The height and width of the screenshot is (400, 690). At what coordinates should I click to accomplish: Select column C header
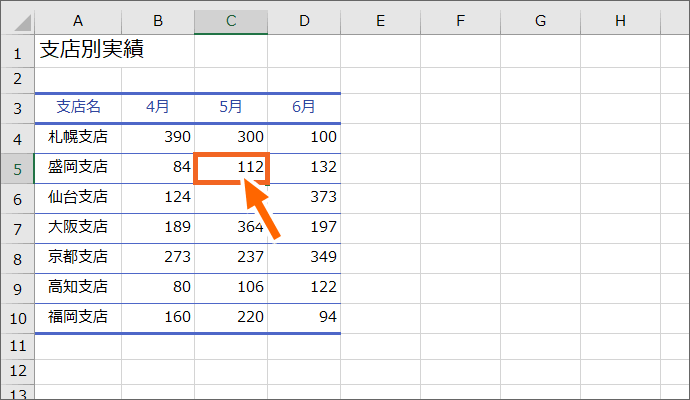tap(231, 21)
